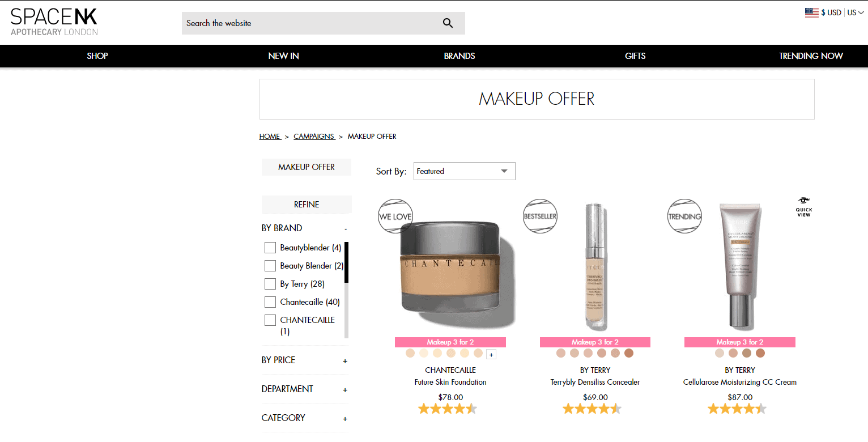Viewport: 868px width, 442px height.
Task: Click star rating under Future Skin Foundation
Action: (x=448, y=409)
